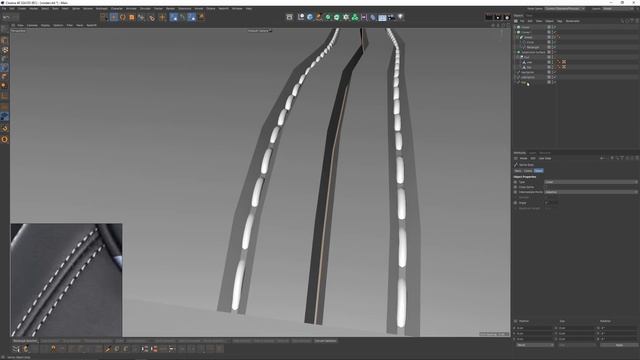Switch to Model mode icon
The image size is (640, 360).
4,40
